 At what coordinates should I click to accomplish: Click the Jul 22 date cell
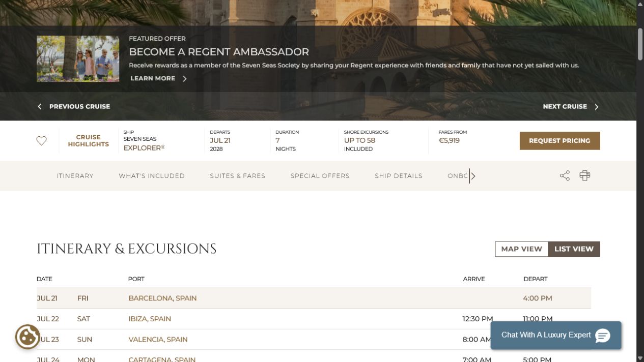[48, 319]
